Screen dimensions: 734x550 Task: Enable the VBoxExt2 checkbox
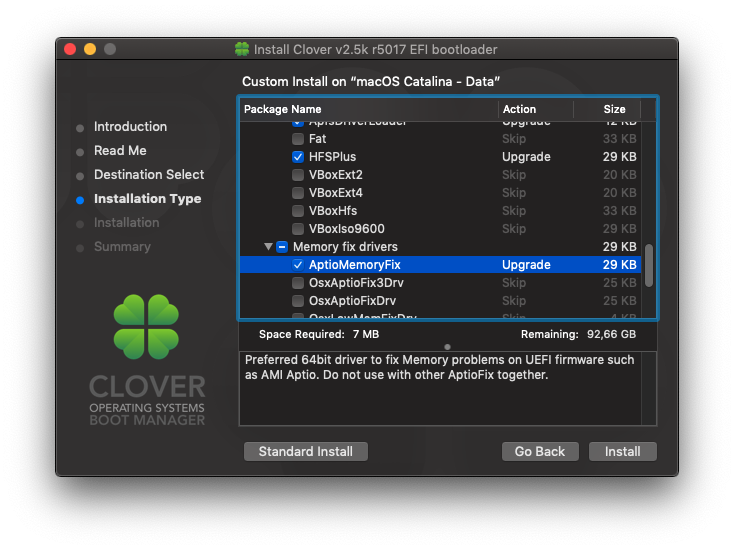[298, 175]
